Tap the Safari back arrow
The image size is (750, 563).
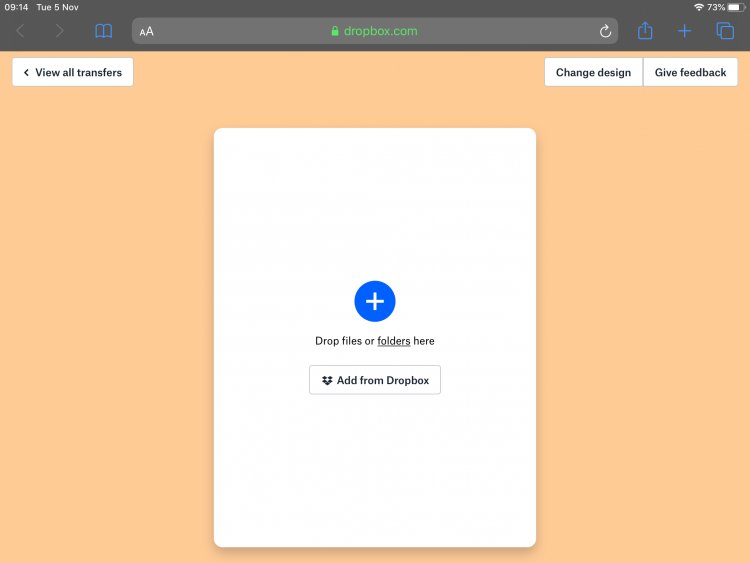click(x=20, y=31)
